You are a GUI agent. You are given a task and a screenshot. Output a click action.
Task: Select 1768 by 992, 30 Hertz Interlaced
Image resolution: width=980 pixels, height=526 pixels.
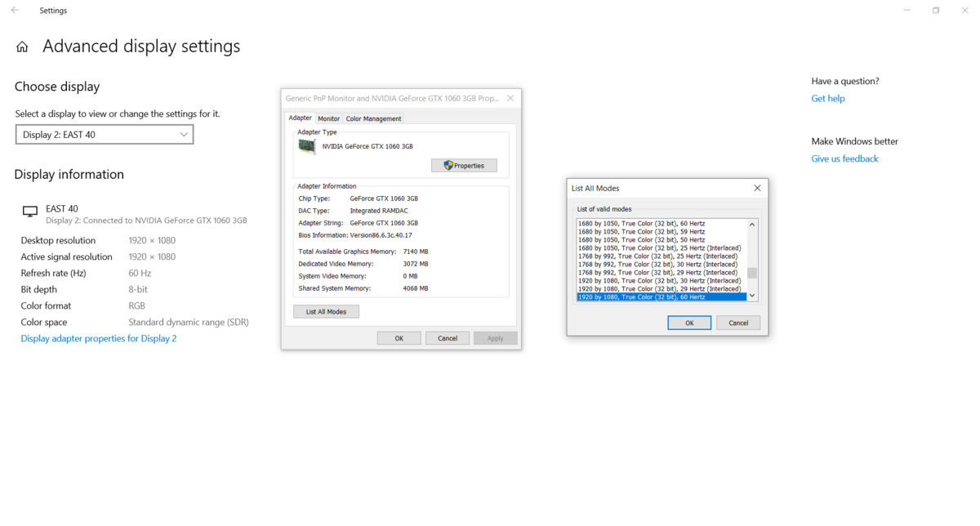[661, 264]
